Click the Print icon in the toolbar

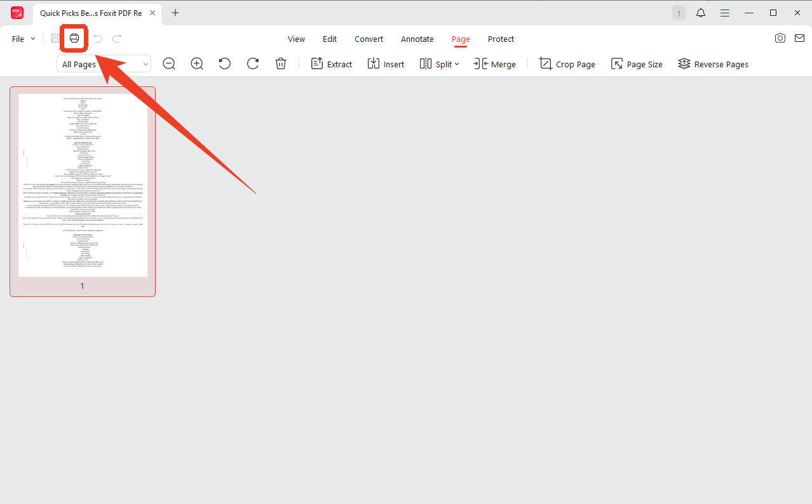point(74,39)
